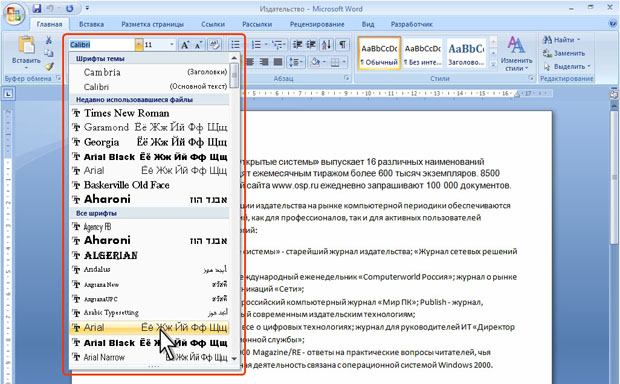This screenshot has height=384, width=620.
Task: Select the Algerian font entry
Action: point(149,255)
